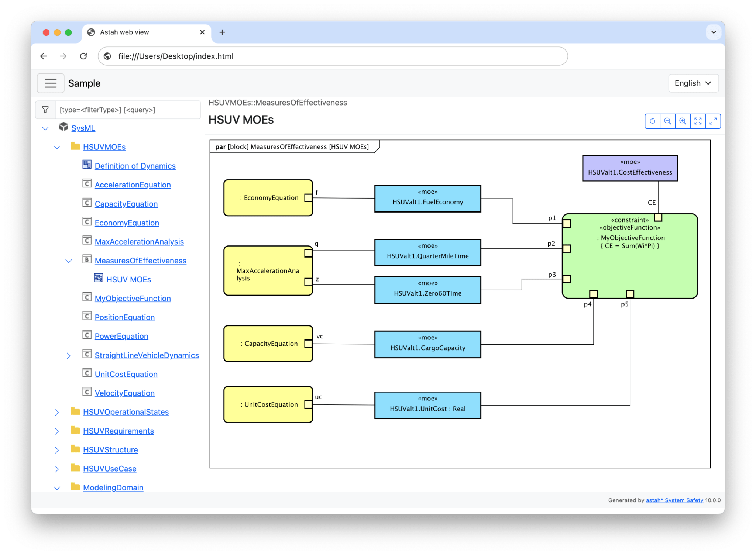Expand the HSUVRequirements folder
Image resolution: width=756 pixels, height=555 pixels.
pyautogui.click(x=57, y=431)
